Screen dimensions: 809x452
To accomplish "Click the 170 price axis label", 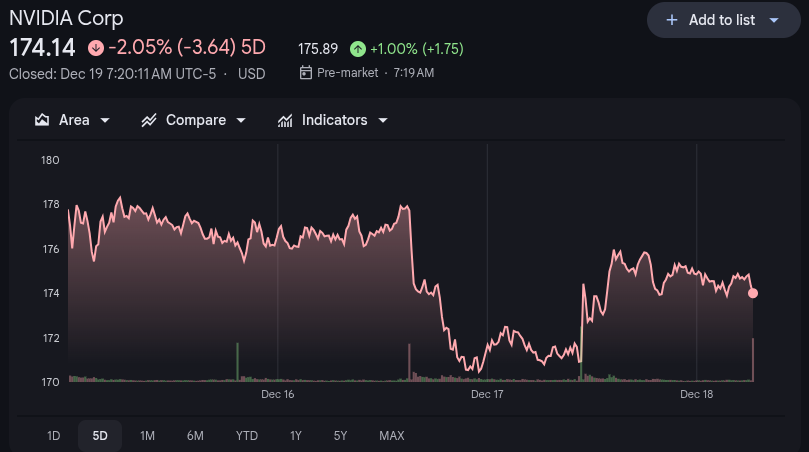I will tap(50, 382).
